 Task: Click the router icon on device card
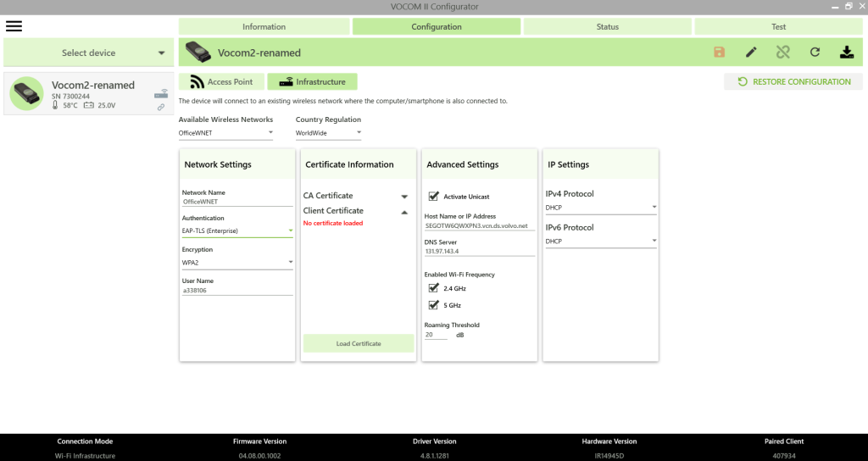point(161,93)
